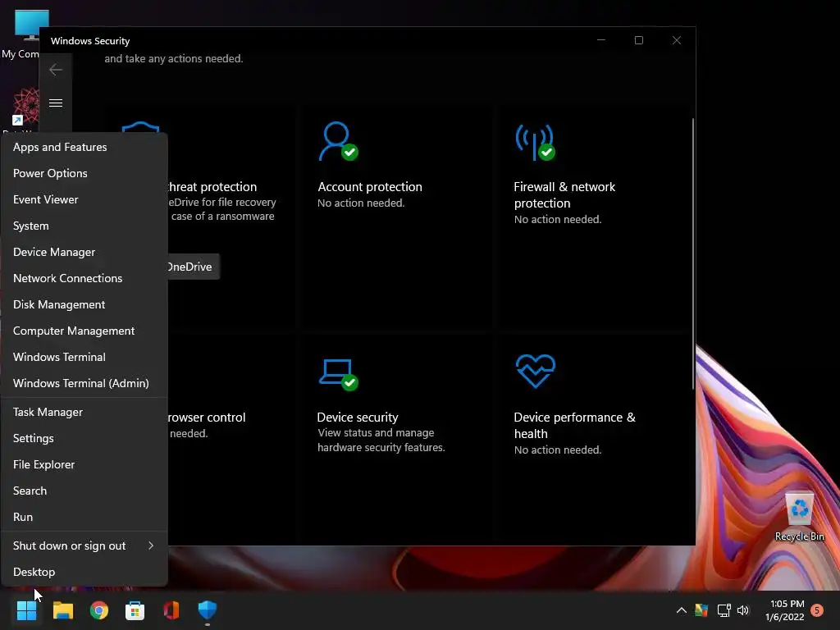
Task: Click the Device performance heart icon
Action: (535, 371)
